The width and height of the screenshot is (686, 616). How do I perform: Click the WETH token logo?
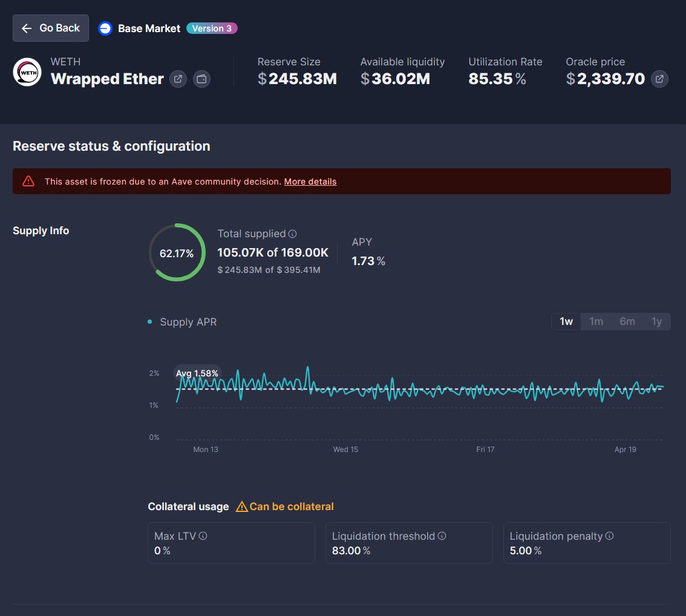[x=27, y=72]
